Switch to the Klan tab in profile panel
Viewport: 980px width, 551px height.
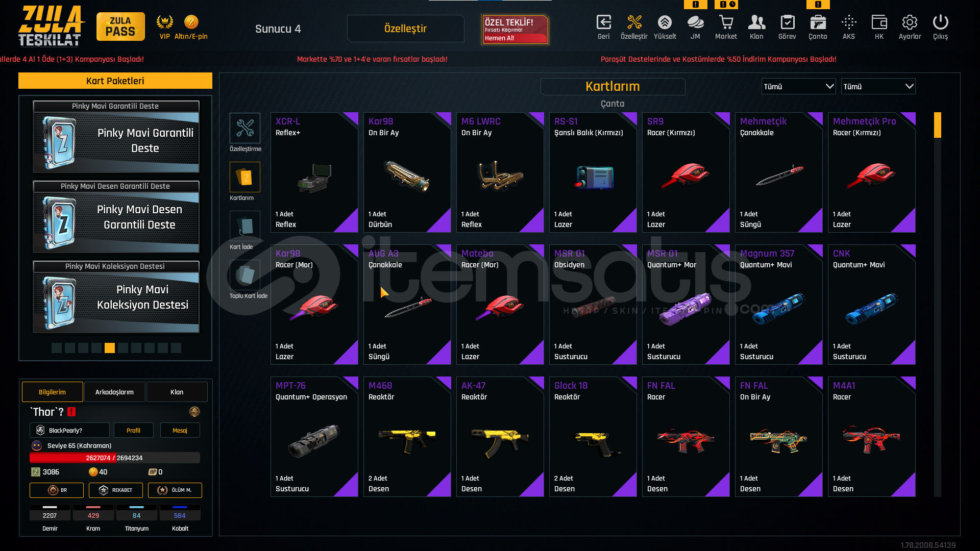coord(177,392)
